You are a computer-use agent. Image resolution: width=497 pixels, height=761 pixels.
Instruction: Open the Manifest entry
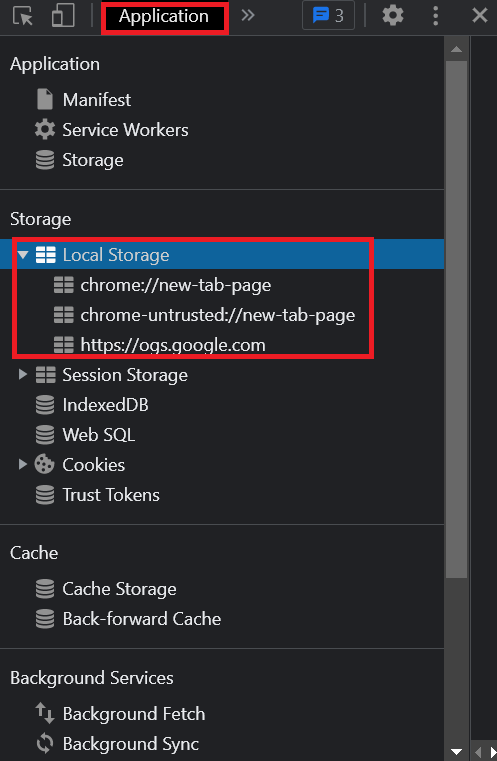click(x=97, y=99)
